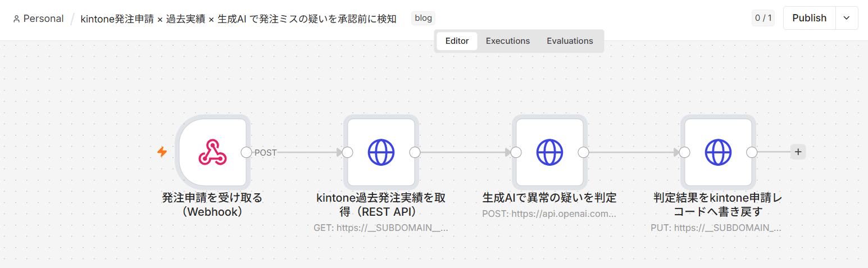Click the workflow title kintone発注申請
Viewport: 868px width, 268px height.
(238, 19)
